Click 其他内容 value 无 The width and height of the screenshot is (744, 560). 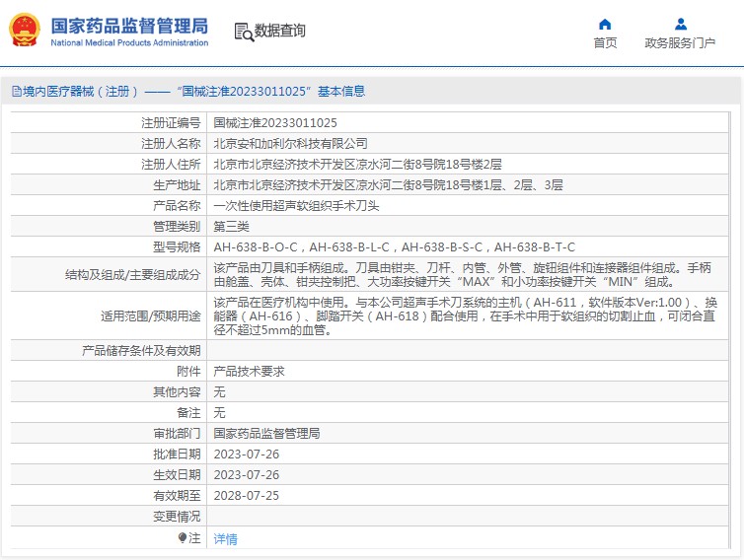[219, 391]
